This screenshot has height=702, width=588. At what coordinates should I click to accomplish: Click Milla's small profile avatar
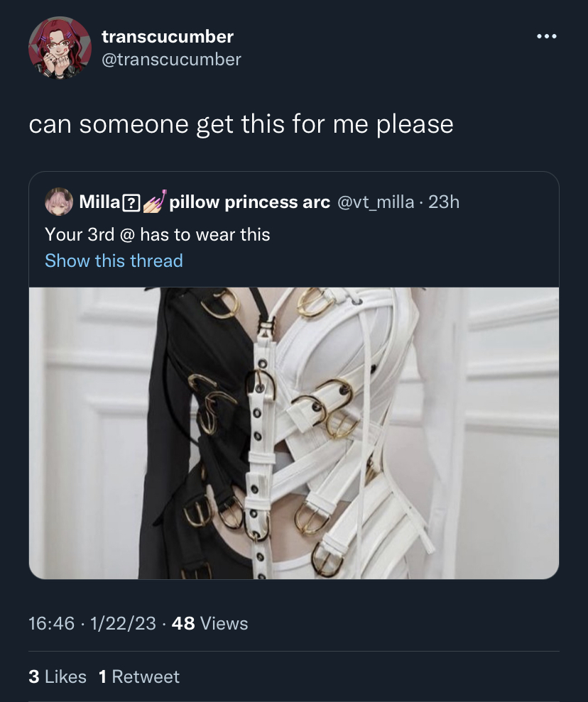pyautogui.click(x=59, y=202)
